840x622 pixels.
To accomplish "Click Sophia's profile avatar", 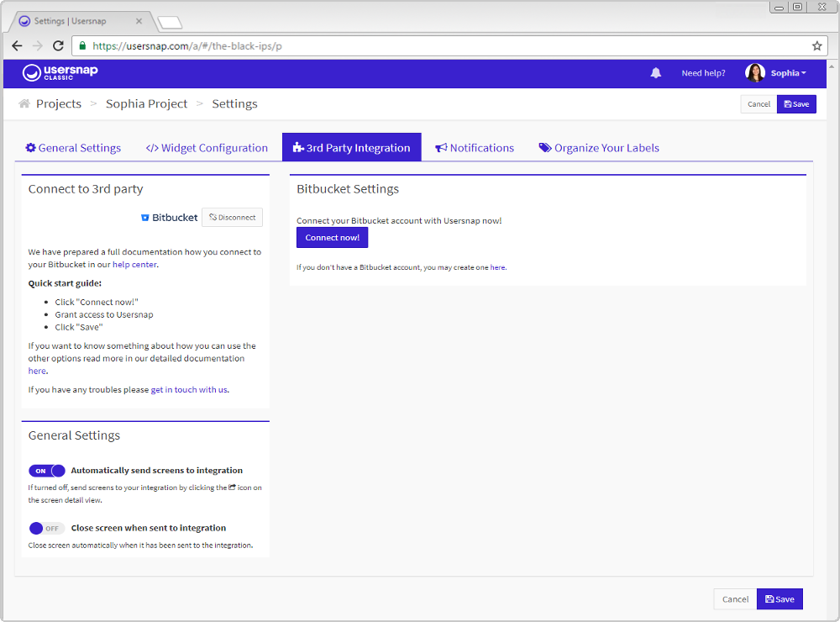I will point(755,73).
